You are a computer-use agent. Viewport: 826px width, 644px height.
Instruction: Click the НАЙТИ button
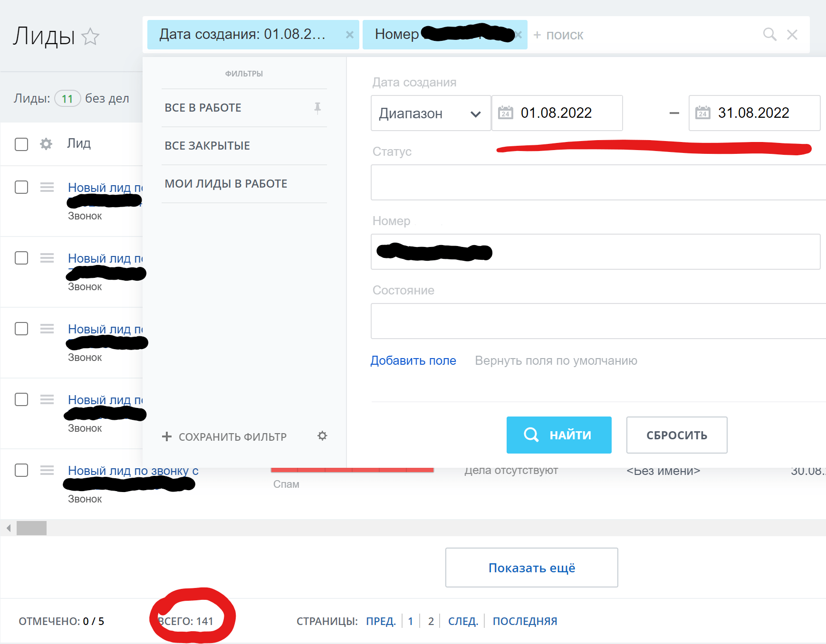tap(559, 435)
